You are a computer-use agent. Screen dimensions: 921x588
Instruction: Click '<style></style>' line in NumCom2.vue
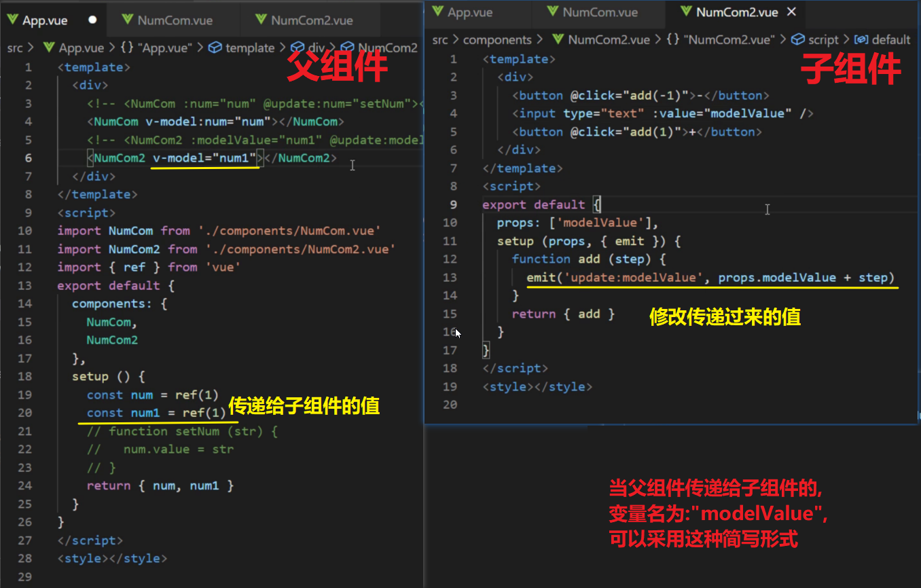537,386
